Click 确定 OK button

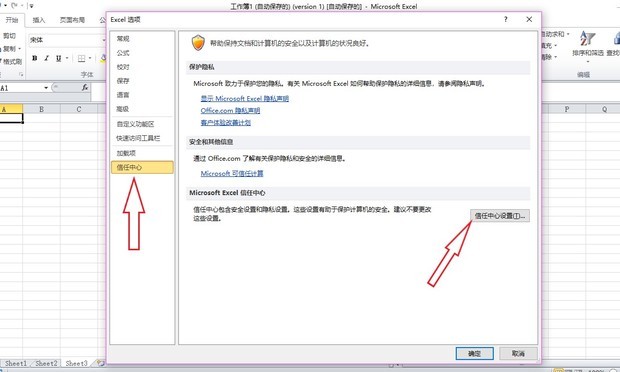tap(474, 353)
